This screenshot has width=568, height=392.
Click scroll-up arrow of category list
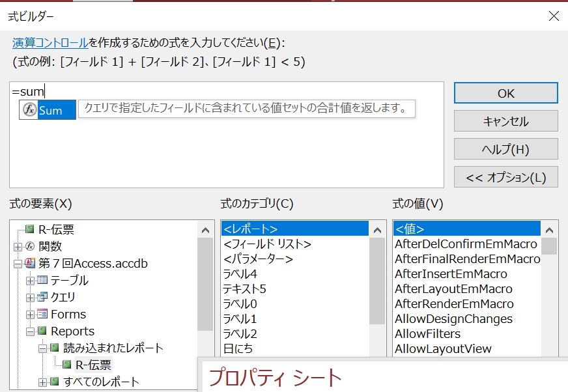(377, 230)
